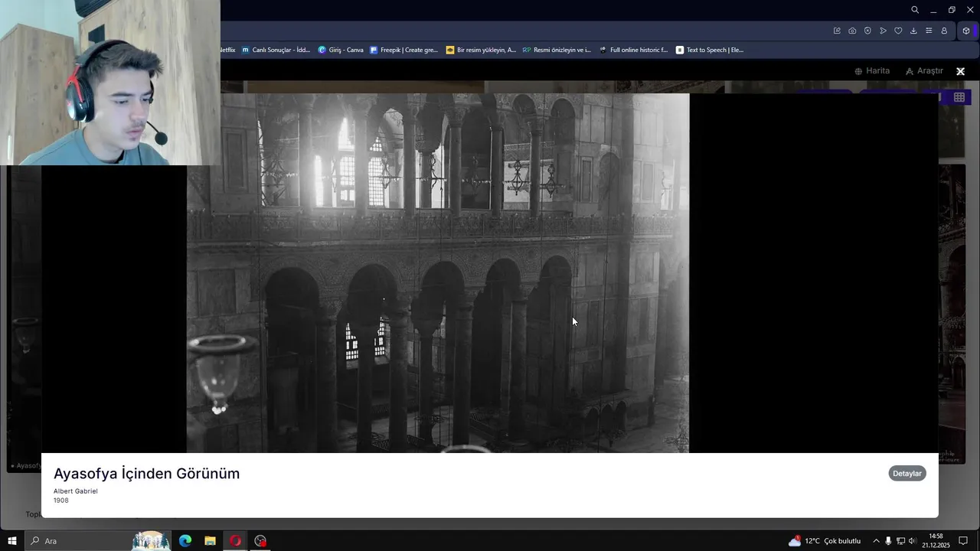Screen dimensions: 980x551
Task: Open the Netflix bookmark
Action: (x=228, y=50)
